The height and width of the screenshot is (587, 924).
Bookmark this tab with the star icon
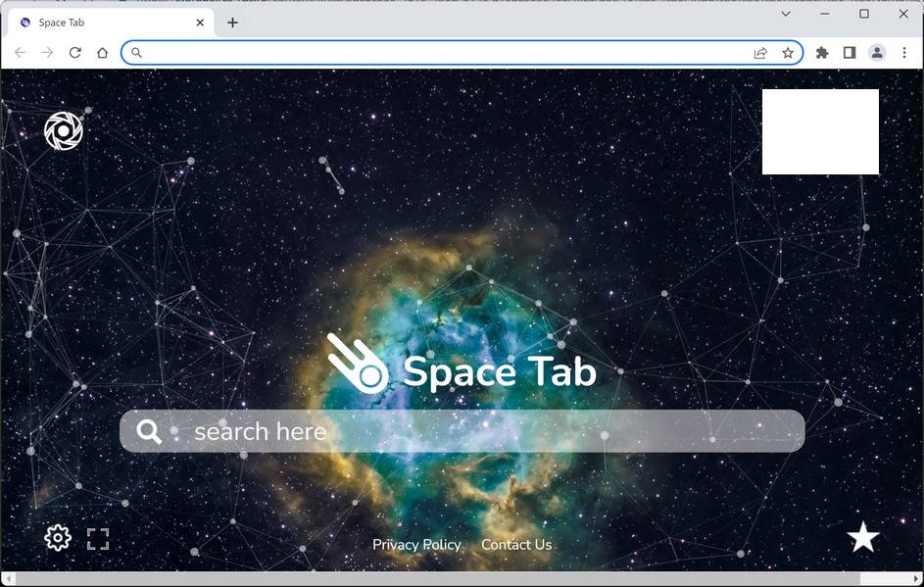[788, 53]
